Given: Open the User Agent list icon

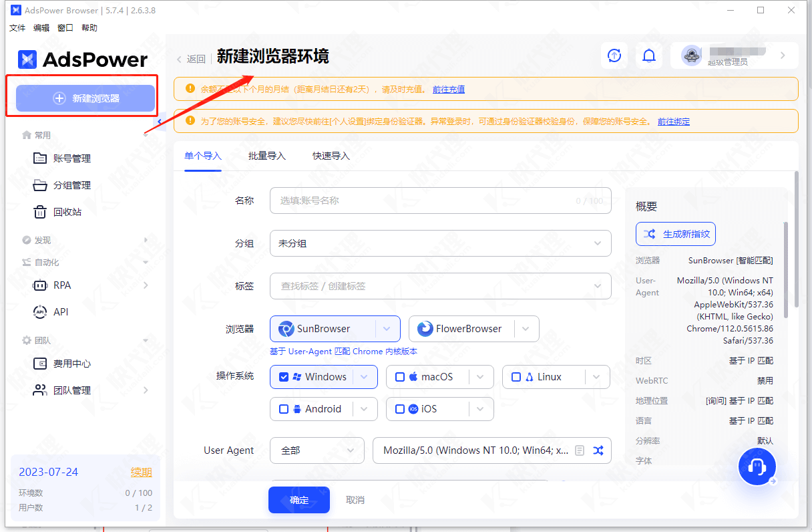Looking at the screenshot, I should pyautogui.click(x=580, y=450).
